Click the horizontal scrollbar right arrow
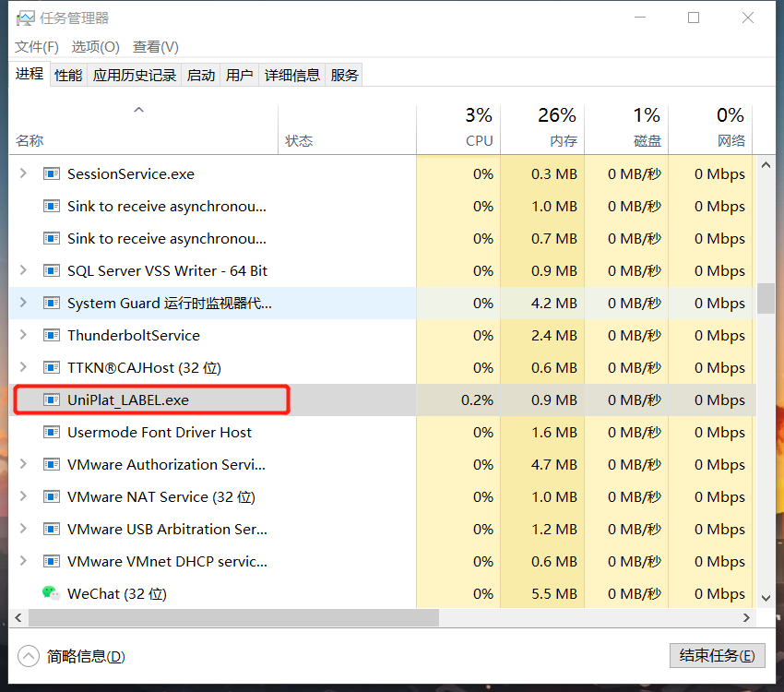 point(746,617)
